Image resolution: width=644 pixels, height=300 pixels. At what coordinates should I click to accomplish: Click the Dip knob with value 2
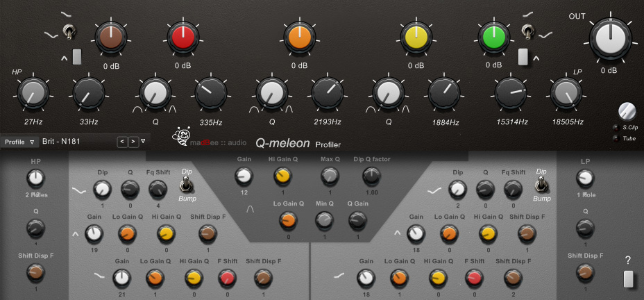(x=458, y=190)
